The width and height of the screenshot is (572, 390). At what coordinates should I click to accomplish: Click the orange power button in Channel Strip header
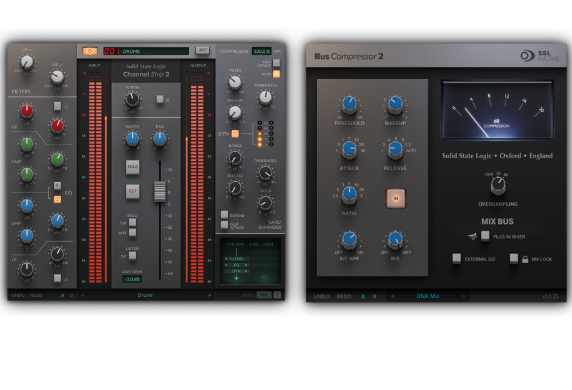click(90, 51)
